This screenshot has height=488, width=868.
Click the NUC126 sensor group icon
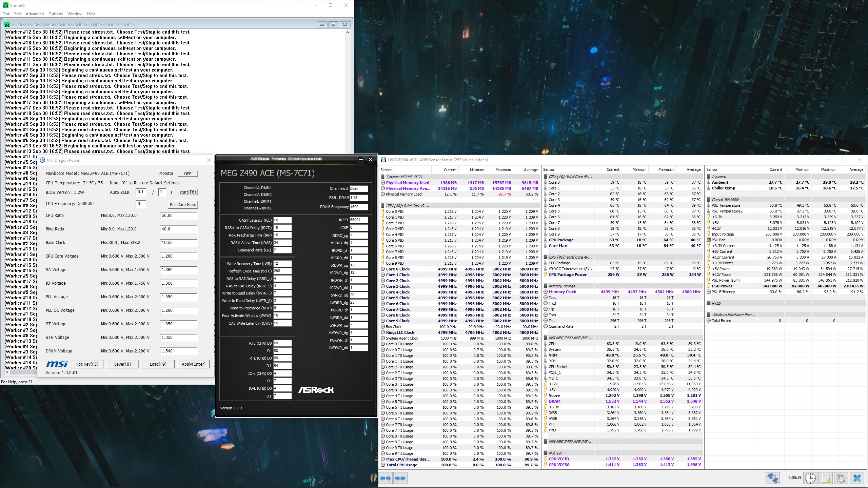coord(546,453)
